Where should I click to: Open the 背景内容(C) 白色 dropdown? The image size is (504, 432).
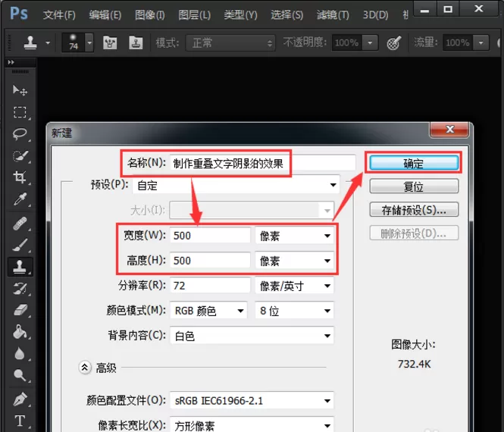point(252,336)
